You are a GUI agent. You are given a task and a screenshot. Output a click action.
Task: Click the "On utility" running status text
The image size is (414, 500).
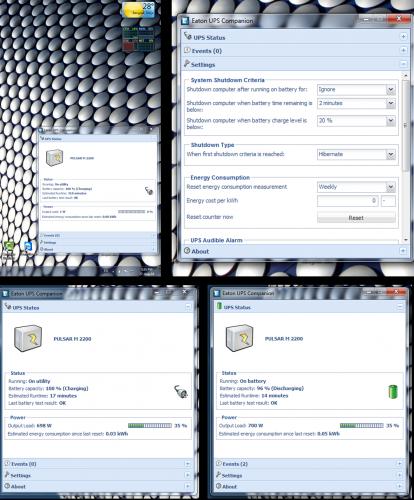click(x=39, y=381)
